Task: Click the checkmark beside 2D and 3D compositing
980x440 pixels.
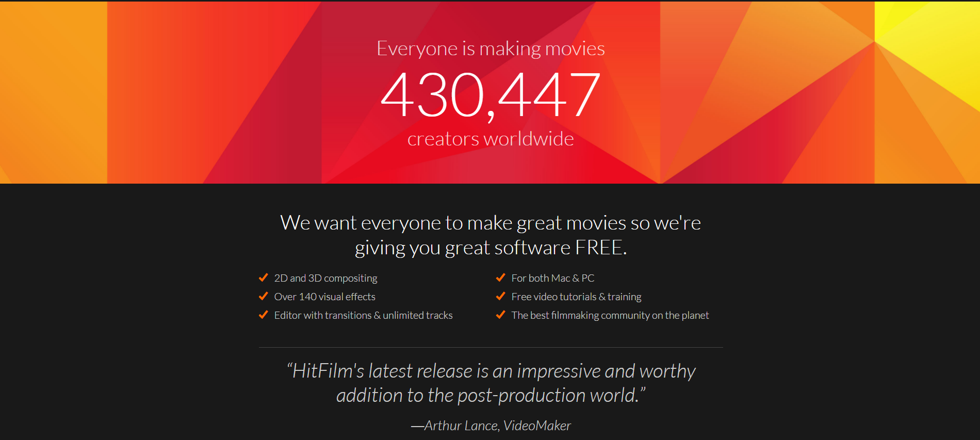Action: click(263, 278)
